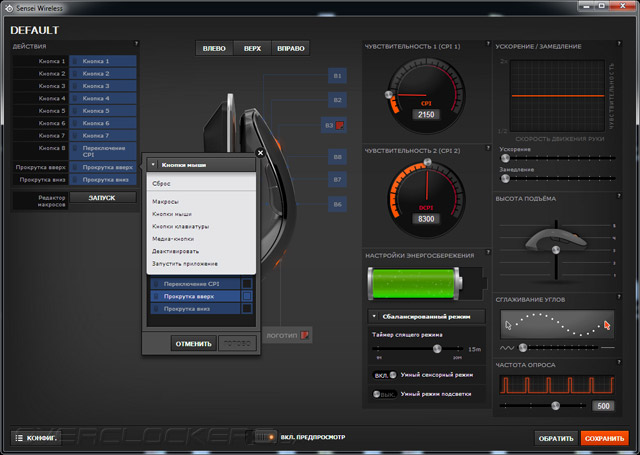Click the battery level indicator
Viewport: 640px width, 455px height.
point(414,284)
